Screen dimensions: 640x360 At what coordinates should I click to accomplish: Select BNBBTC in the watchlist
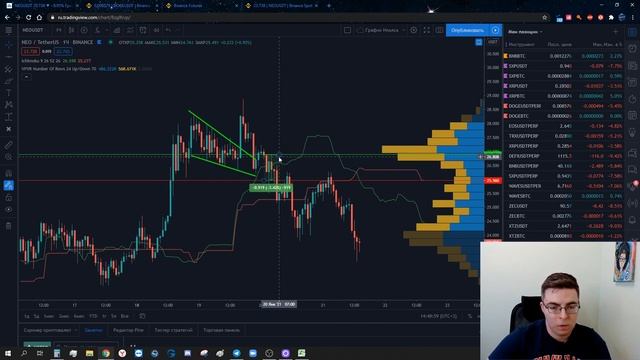coord(564,56)
